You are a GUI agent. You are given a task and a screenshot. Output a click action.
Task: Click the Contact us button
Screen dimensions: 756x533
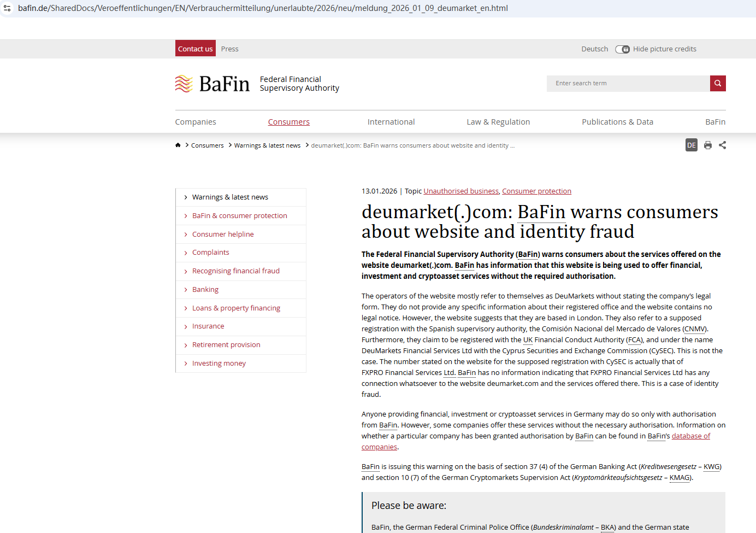(196, 49)
